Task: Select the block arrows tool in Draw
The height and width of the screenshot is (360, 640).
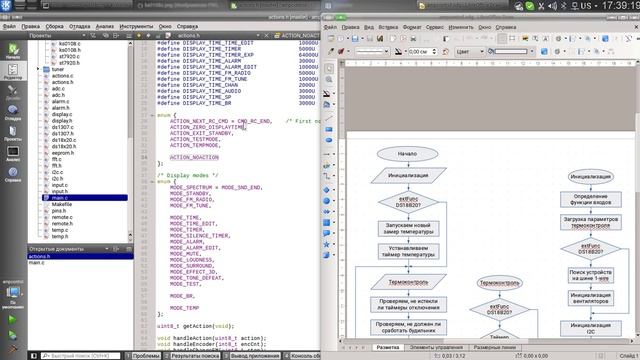Action: pyautogui.click(x=327, y=211)
